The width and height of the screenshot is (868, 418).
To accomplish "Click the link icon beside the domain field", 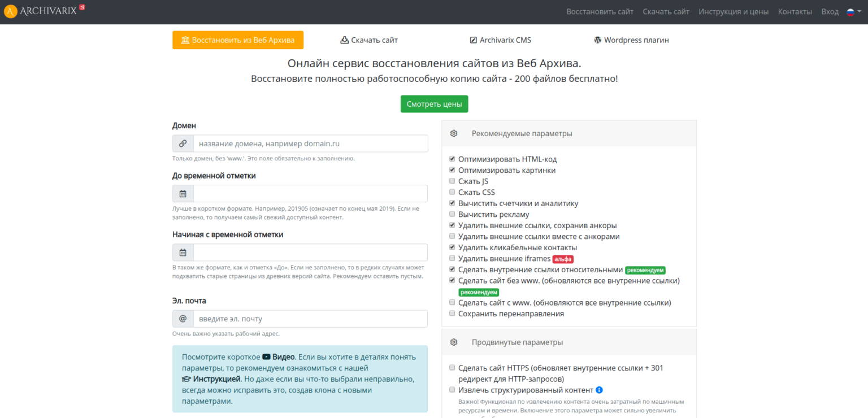I will tap(183, 143).
